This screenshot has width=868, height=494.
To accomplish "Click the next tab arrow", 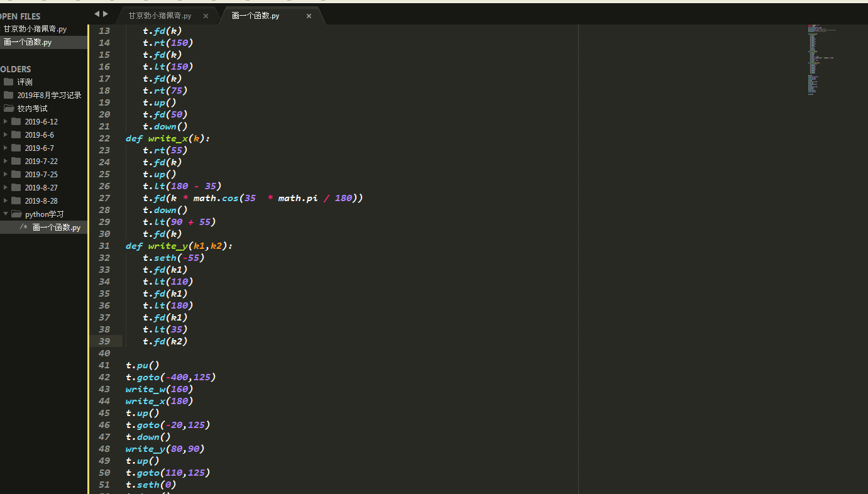I will click(x=106, y=14).
